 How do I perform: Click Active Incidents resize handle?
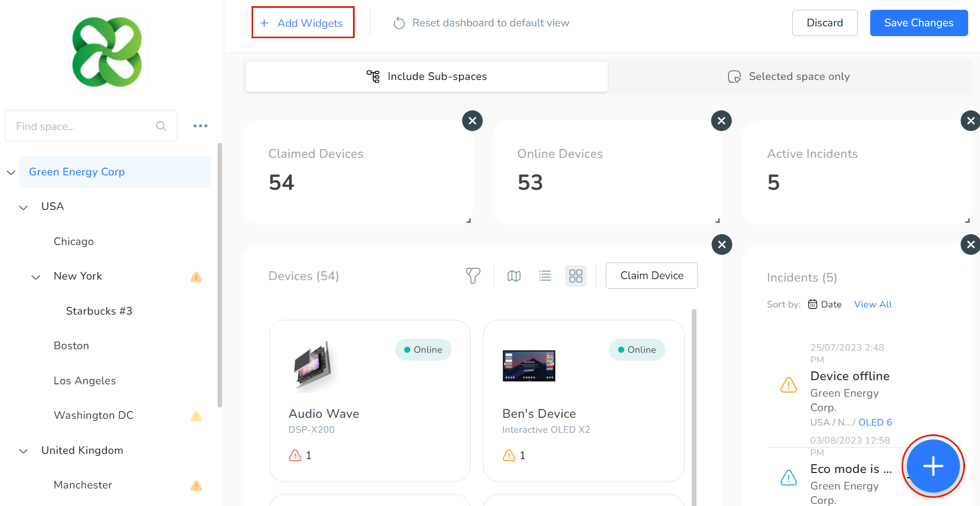(x=968, y=220)
